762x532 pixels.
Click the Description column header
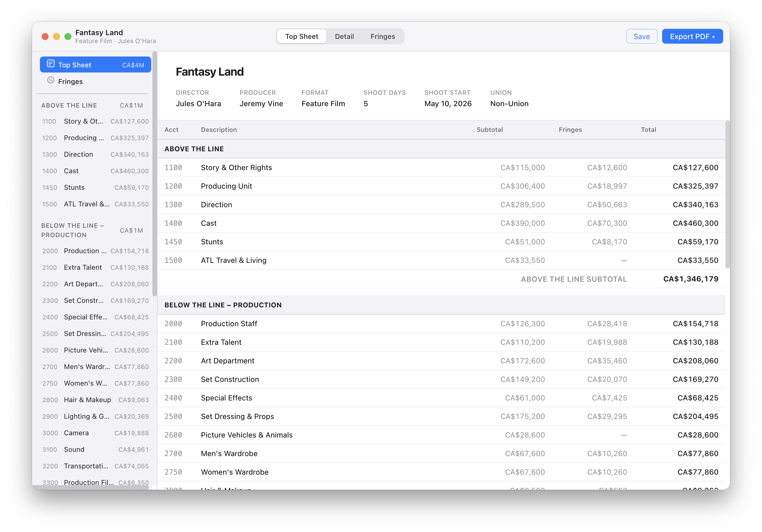[219, 130]
